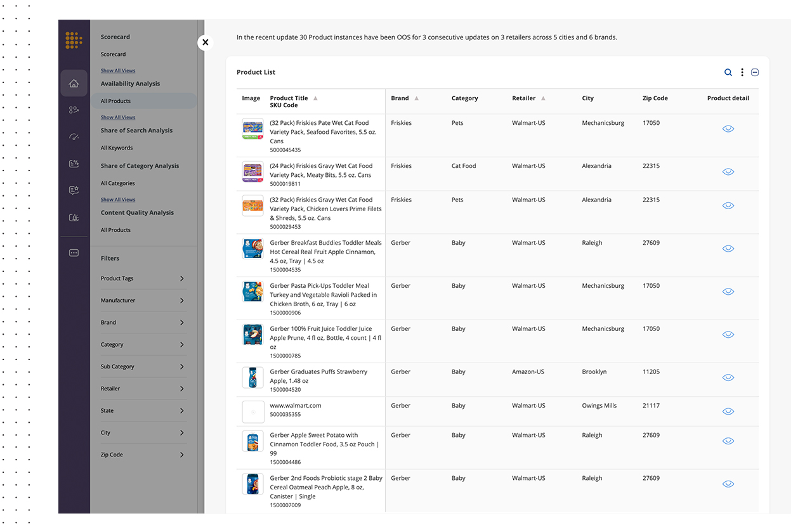The width and height of the screenshot is (812, 530).
Task: Click the City column header
Action: pos(588,98)
